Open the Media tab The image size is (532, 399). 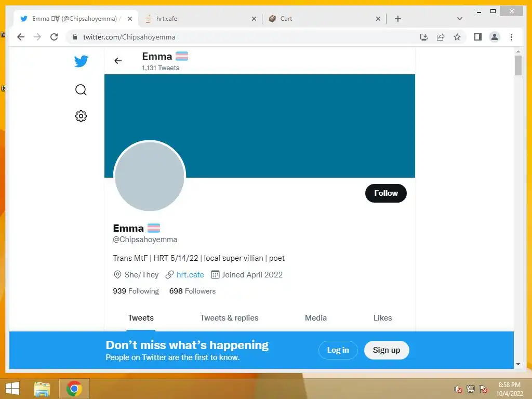click(x=316, y=318)
